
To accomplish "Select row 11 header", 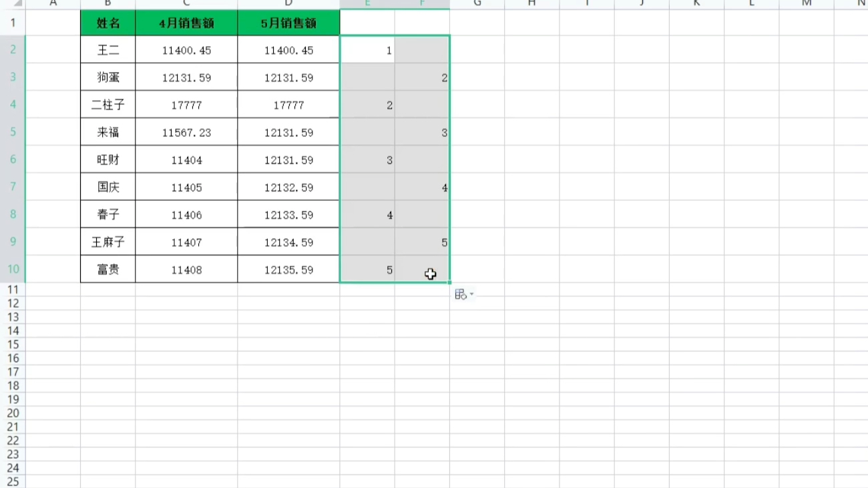I will pyautogui.click(x=13, y=289).
